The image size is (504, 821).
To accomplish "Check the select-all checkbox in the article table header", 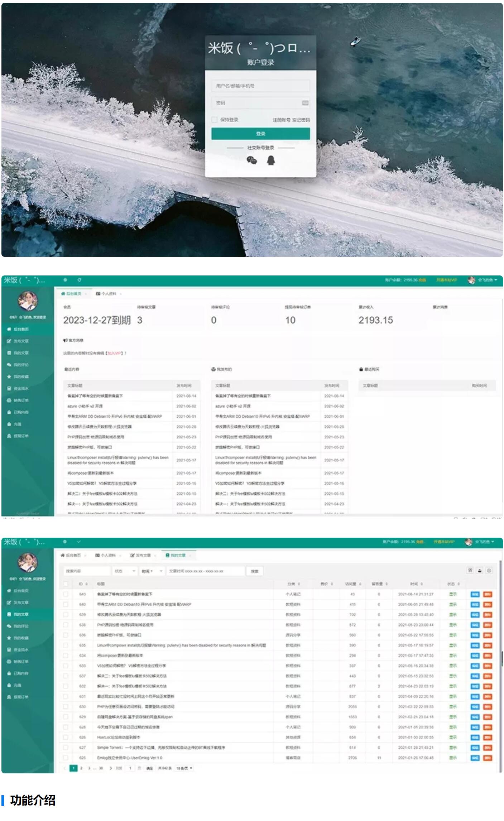I will [66, 584].
